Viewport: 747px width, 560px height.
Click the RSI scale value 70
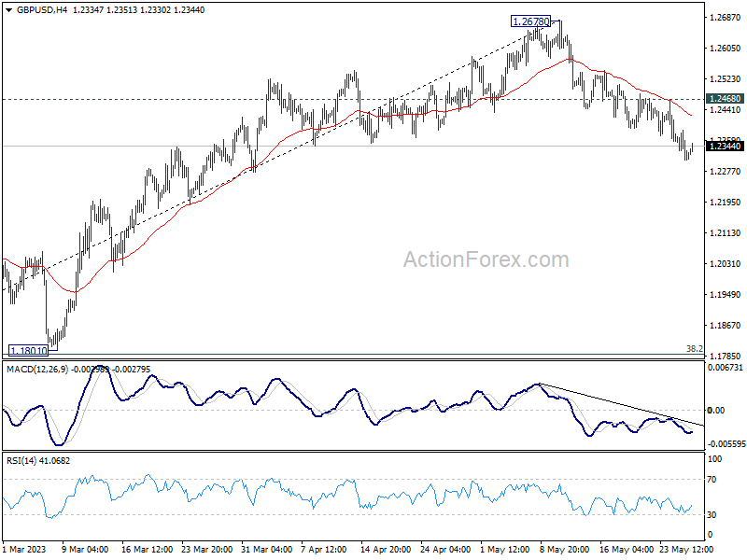tap(712, 480)
